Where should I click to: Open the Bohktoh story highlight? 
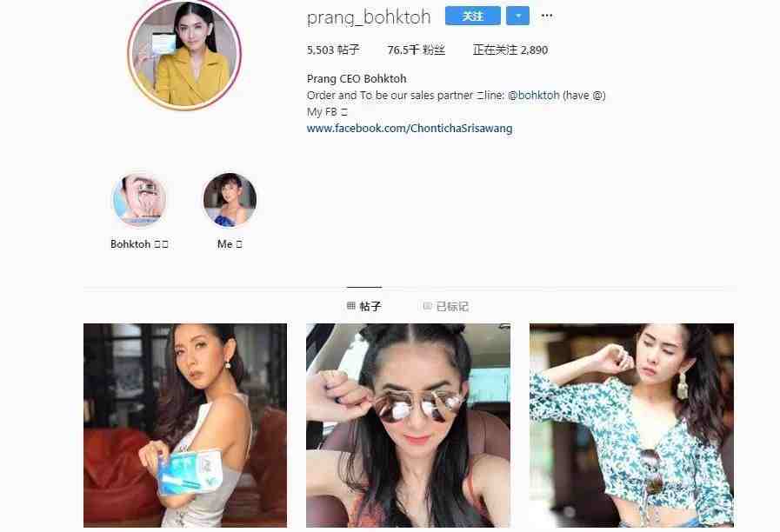[x=139, y=200]
